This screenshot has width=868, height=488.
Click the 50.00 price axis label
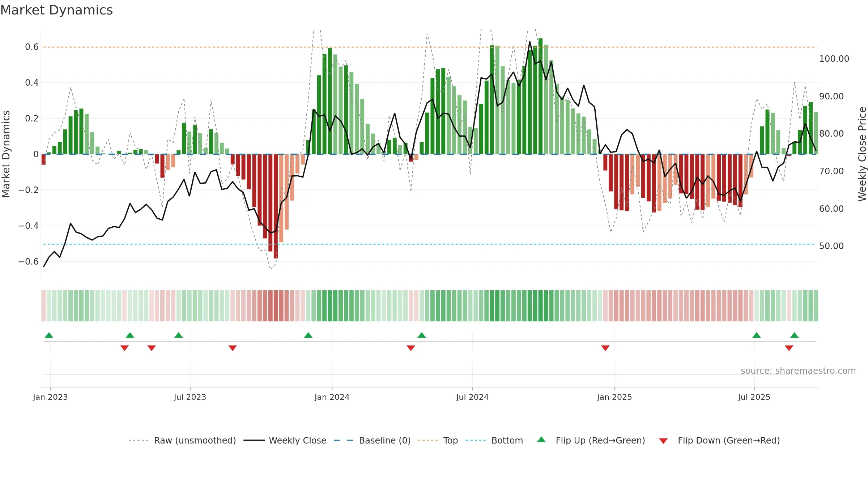(831, 246)
